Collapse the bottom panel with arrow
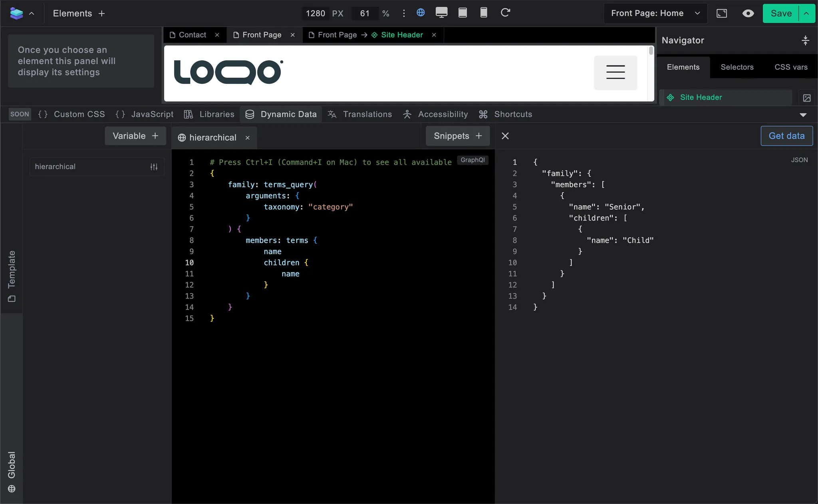The width and height of the screenshot is (818, 504). click(x=803, y=115)
